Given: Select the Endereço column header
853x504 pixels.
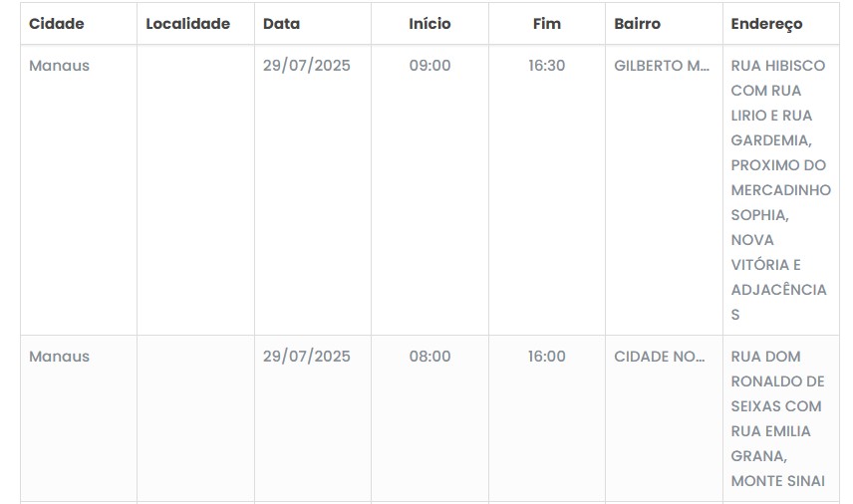Looking at the screenshot, I should pos(766,24).
